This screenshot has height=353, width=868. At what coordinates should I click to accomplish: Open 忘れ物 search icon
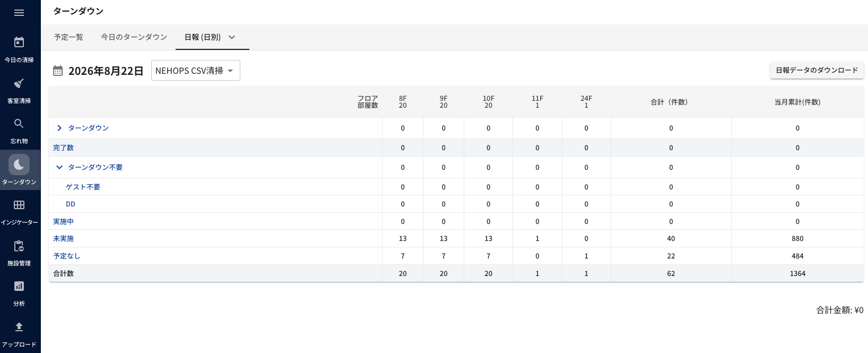click(19, 124)
